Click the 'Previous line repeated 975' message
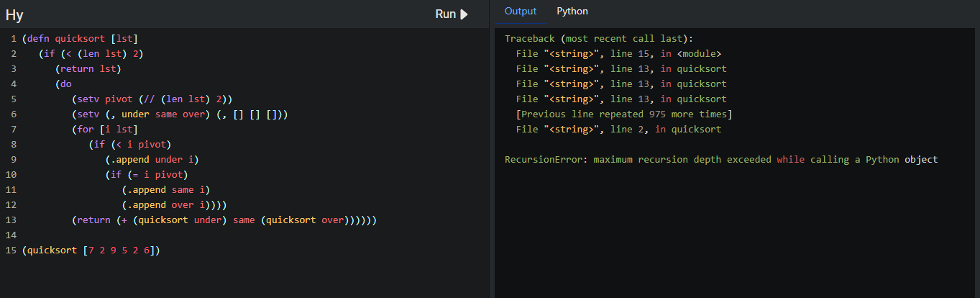 click(x=624, y=114)
